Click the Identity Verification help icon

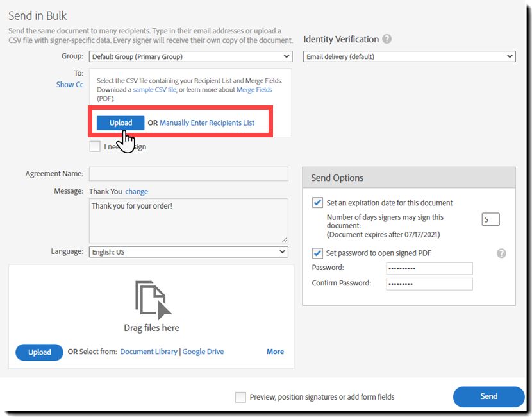[387, 39]
